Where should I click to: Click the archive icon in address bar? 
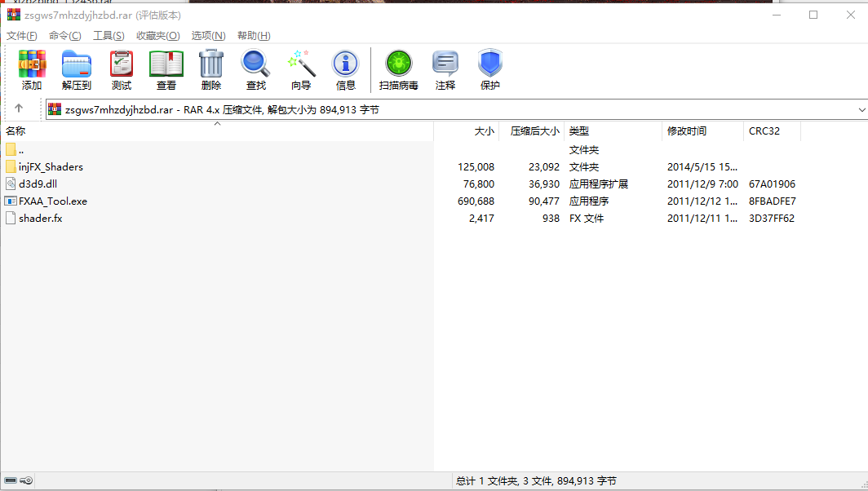(54, 109)
